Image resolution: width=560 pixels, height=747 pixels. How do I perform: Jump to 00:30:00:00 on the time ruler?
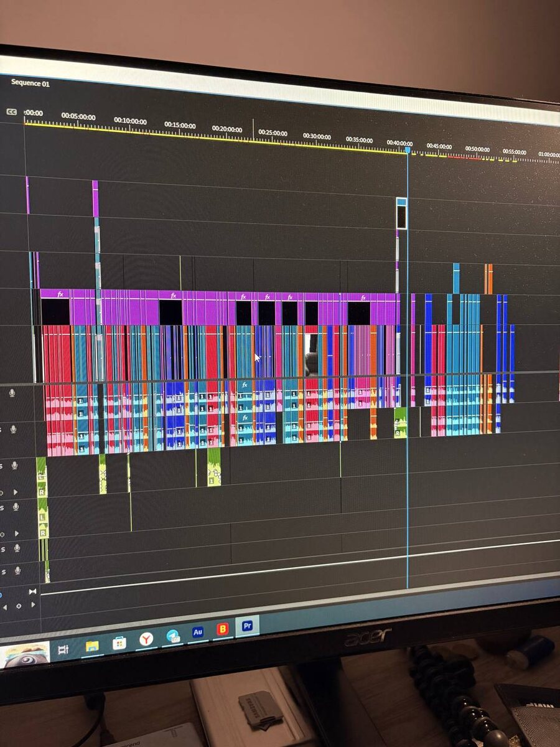coord(317,136)
